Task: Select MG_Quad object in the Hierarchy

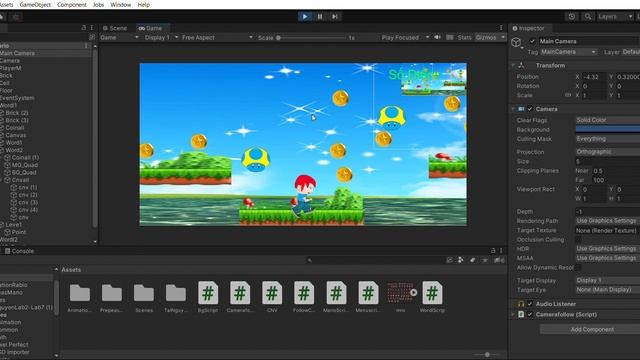Action: (x=24, y=165)
